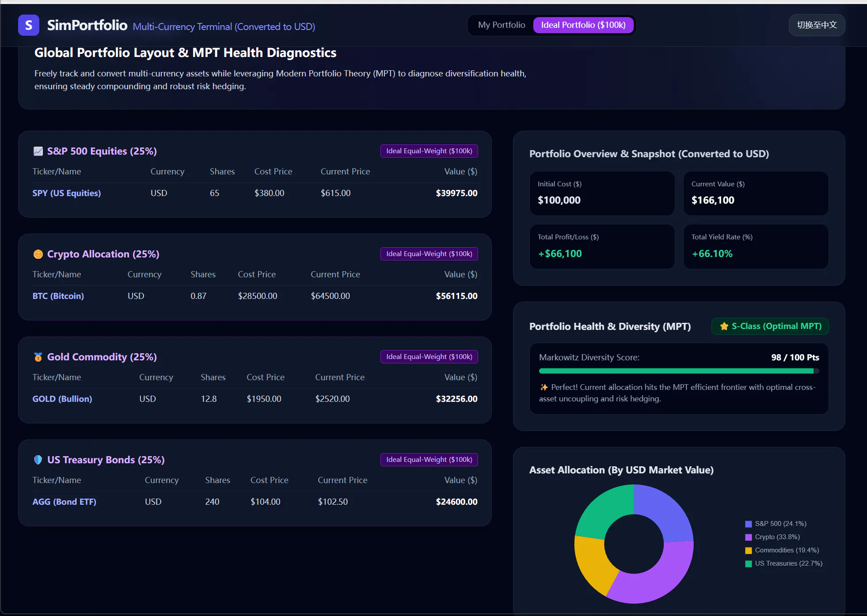This screenshot has height=616, width=867.
Task: Click the medal icon beside Gold Commodity
Action: pyautogui.click(x=38, y=357)
